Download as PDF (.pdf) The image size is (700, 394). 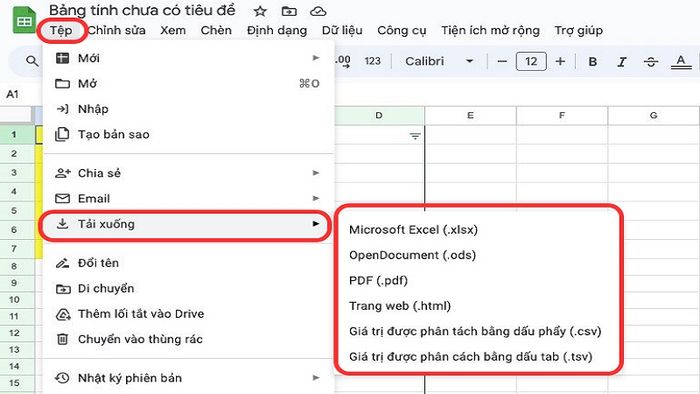(x=478, y=281)
